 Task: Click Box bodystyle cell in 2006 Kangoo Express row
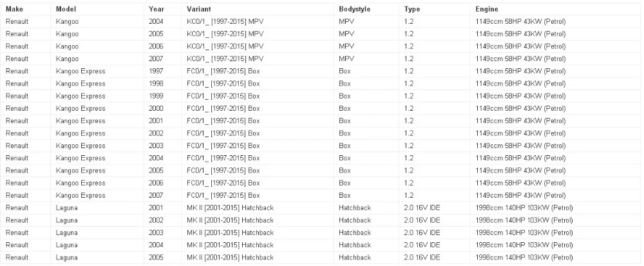click(345, 183)
